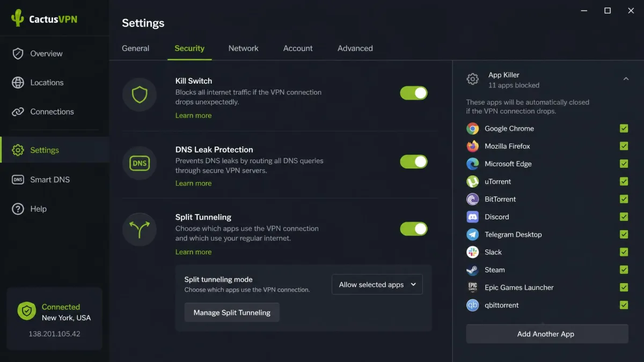644x362 pixels.
Task: Click the Microsoft Edge app icon
Action: (473, 164)
